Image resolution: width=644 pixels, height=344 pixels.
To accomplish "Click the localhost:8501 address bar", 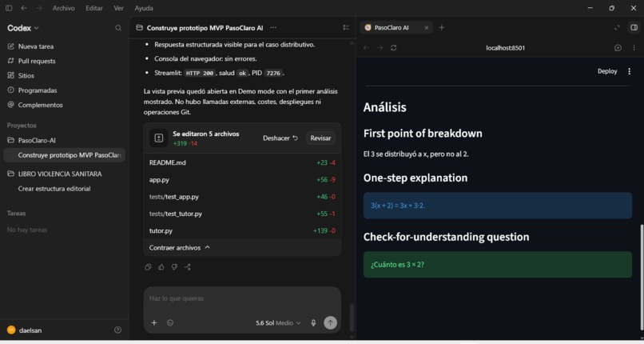I will coord(505,48).
